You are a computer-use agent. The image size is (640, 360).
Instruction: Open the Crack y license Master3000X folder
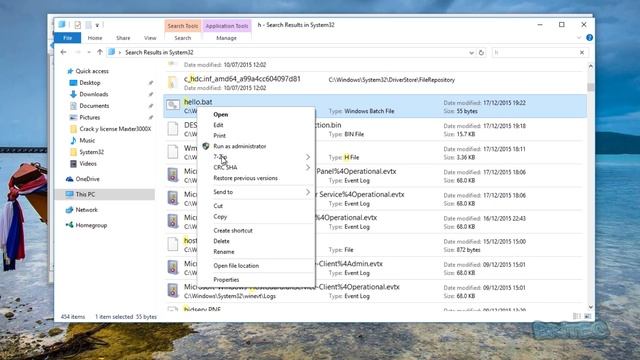point(115,129)
